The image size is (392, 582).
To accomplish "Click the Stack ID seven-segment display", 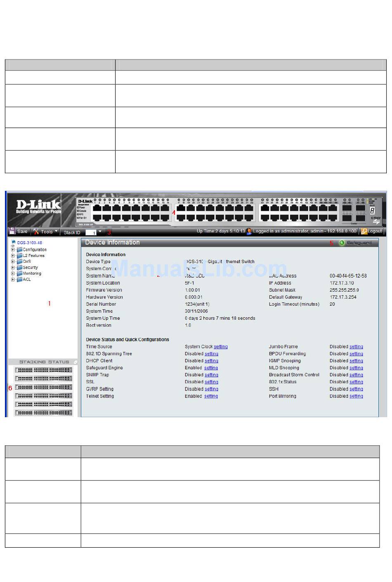I will 373,210.
